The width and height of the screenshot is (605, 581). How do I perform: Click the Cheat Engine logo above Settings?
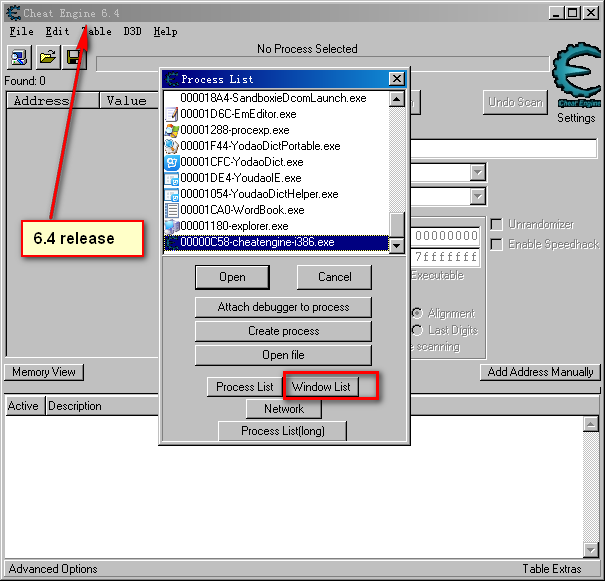pyautogui.click(x=575, y=75)
